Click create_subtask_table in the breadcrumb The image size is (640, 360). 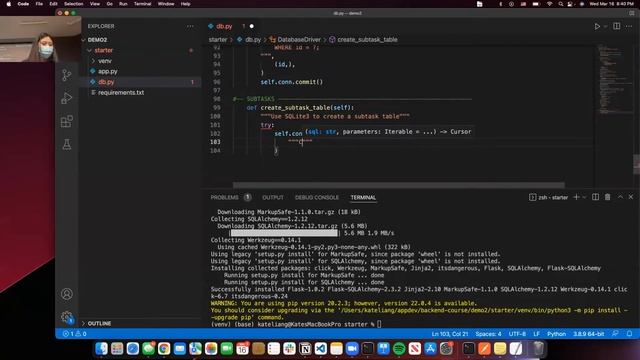coord(367,40)
